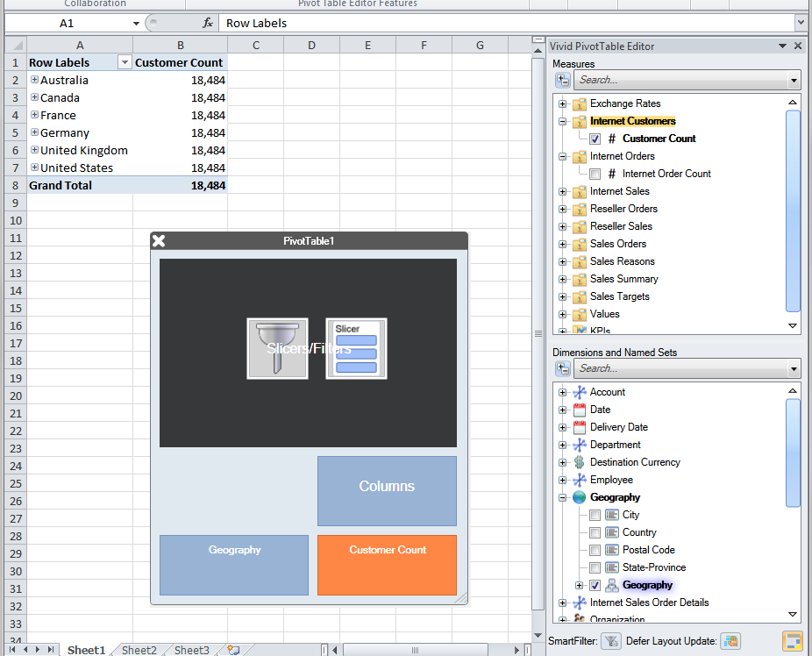This screenshot has width=812, height=656.
Task: Click the Columns drop zone
Action: pyautogui.click(x=387, y=491)
